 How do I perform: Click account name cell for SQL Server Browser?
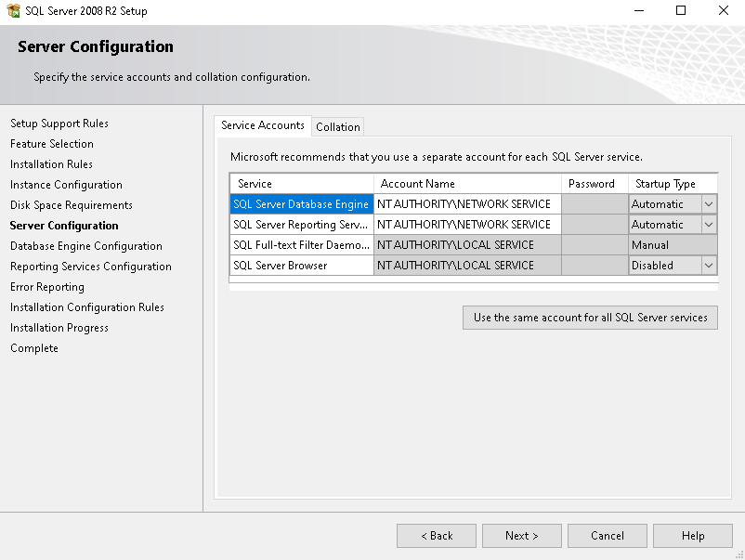467,266
